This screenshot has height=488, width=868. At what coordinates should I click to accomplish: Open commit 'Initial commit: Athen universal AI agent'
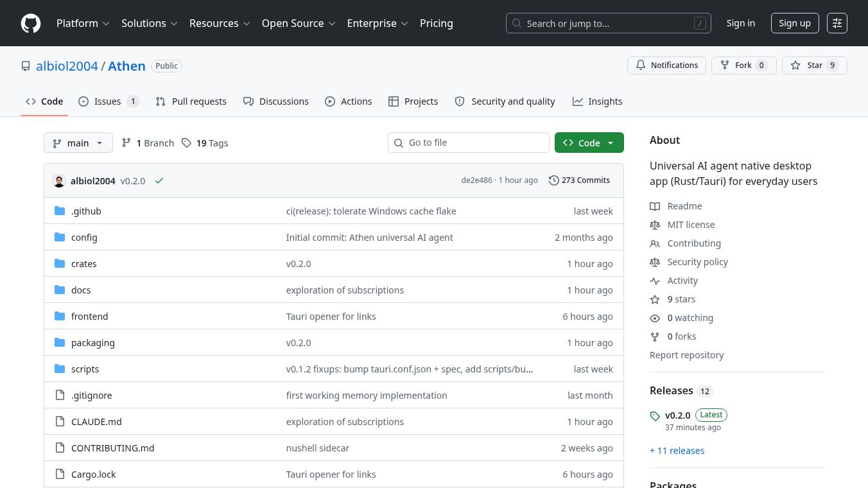(370, 238)
